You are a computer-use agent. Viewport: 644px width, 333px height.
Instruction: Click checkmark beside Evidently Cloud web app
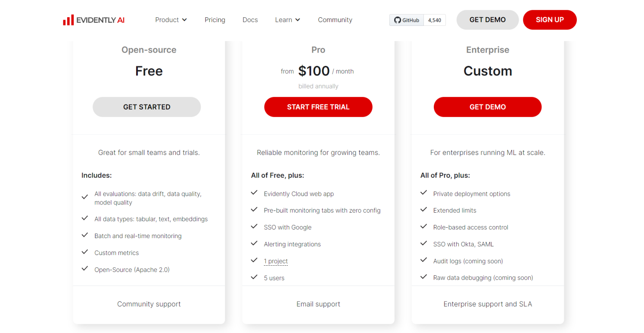coord(254,193)
